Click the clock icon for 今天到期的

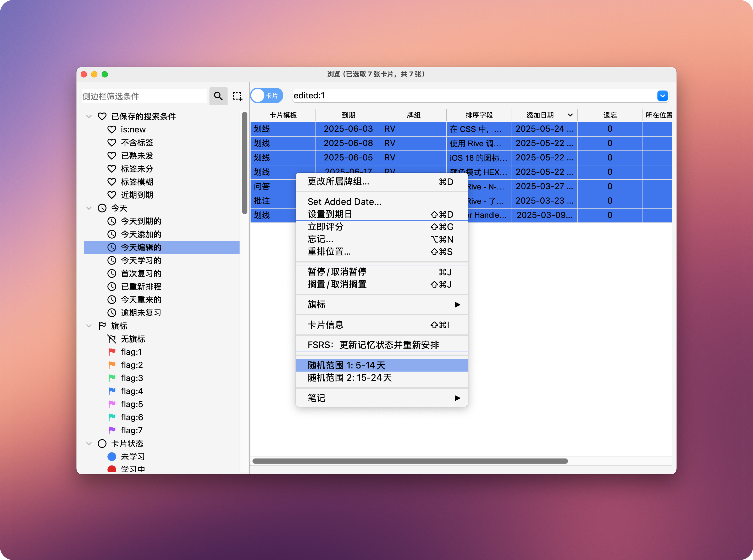pos(112,221)
